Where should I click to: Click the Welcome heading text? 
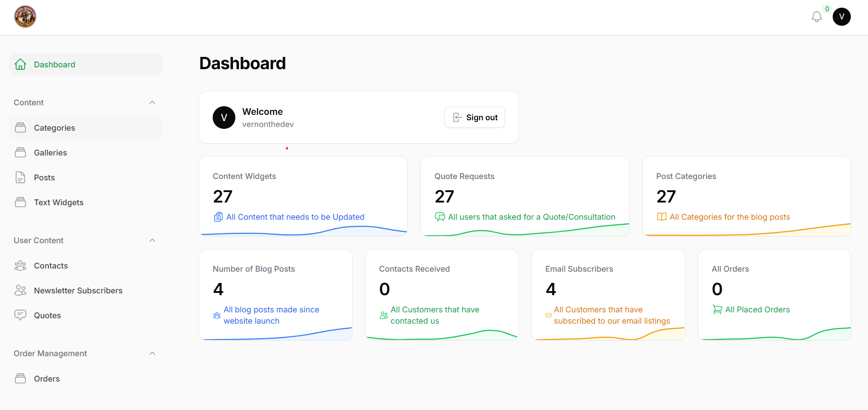(x=262, y=112)
